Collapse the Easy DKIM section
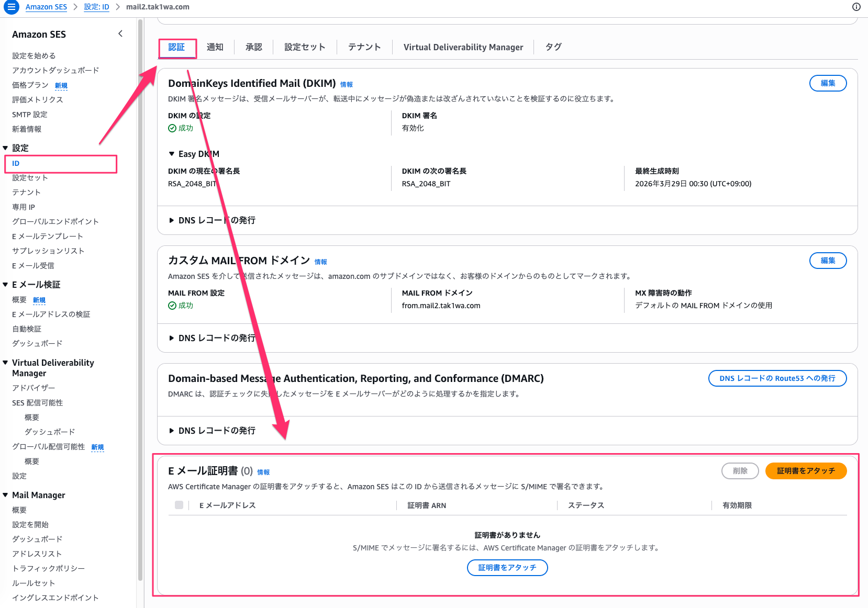The image size is (868, 608). (171, 154)
